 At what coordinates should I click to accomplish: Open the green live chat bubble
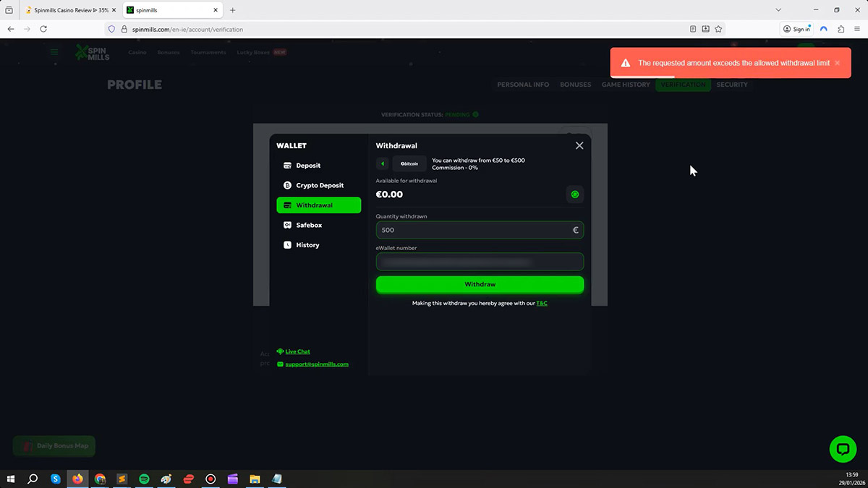[842, 449]
